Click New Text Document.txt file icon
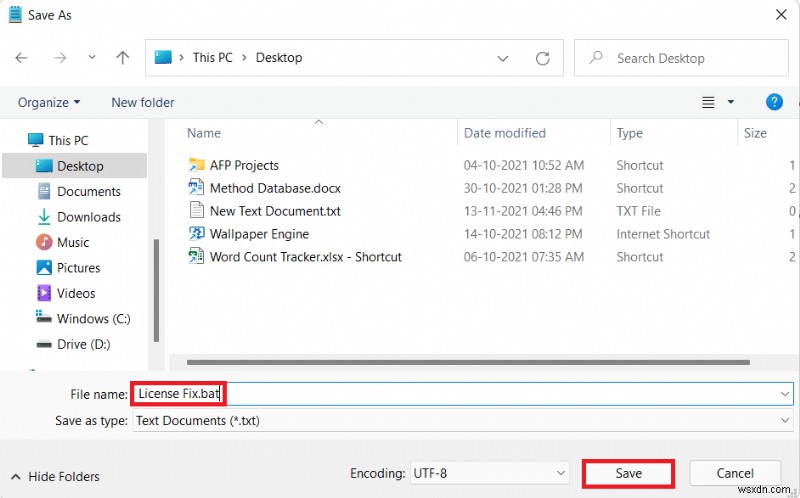The image size is (800, 498). point(196,210)
